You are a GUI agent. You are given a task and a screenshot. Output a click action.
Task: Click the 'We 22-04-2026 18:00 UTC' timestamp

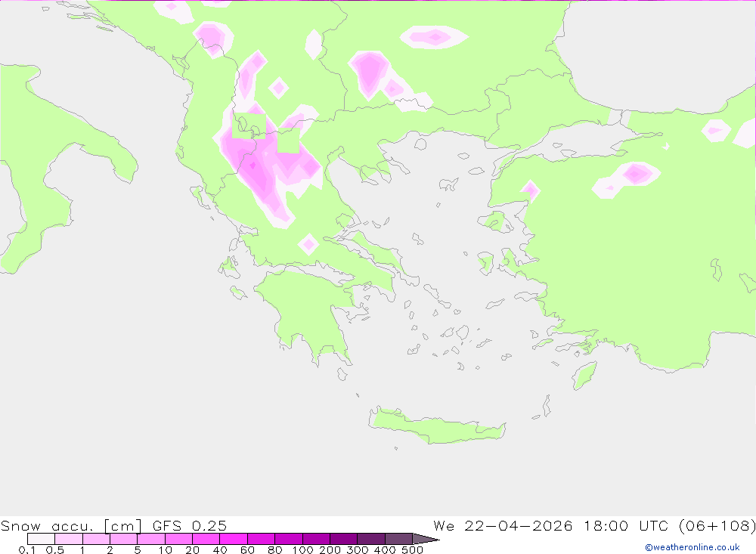tap(553, 525)
